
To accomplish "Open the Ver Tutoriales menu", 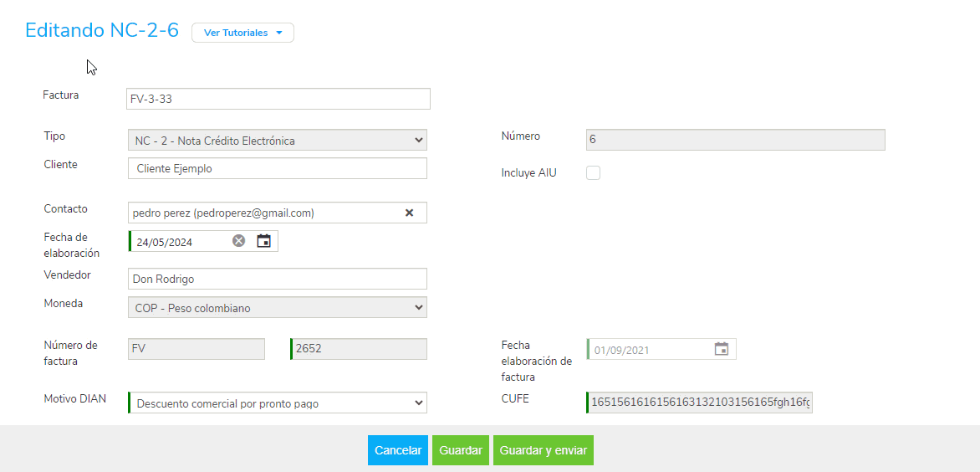I will 242,33.
